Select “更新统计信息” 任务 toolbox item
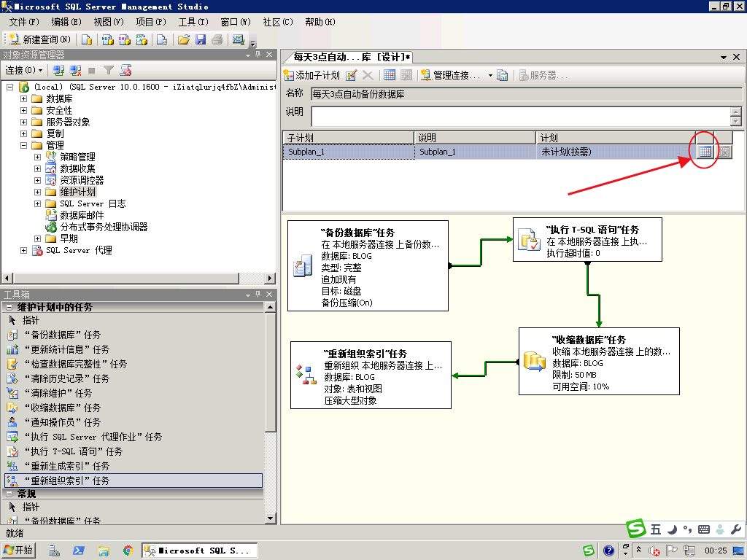Screen dimensions: 747x560 (x=133, y=349)
